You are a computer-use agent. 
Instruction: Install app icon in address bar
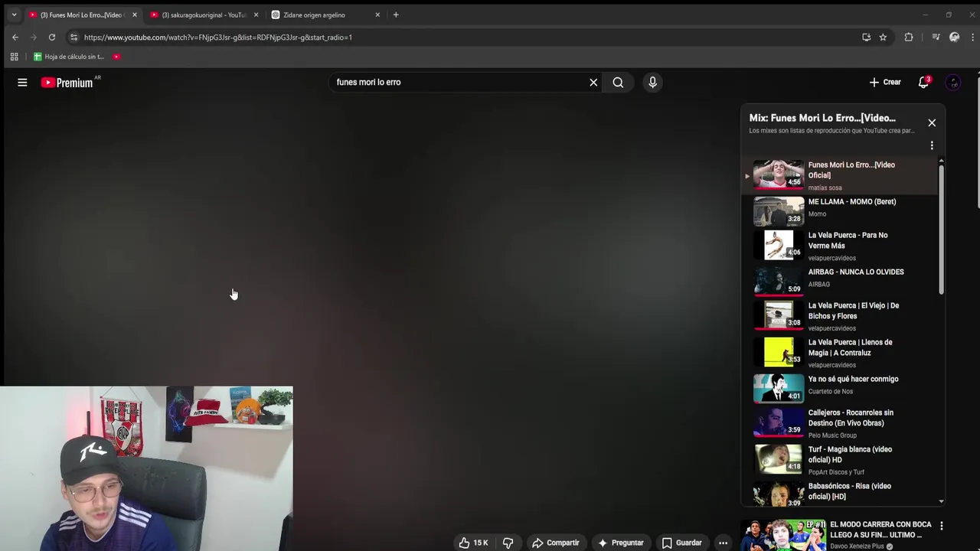click(x=866, y=37)
